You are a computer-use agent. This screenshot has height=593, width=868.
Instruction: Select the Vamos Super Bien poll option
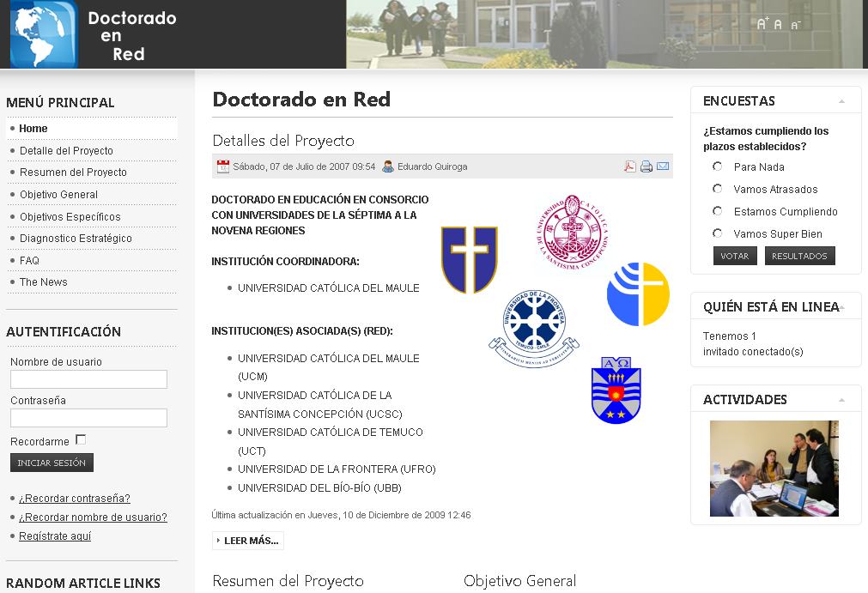(x=718, y=233)
